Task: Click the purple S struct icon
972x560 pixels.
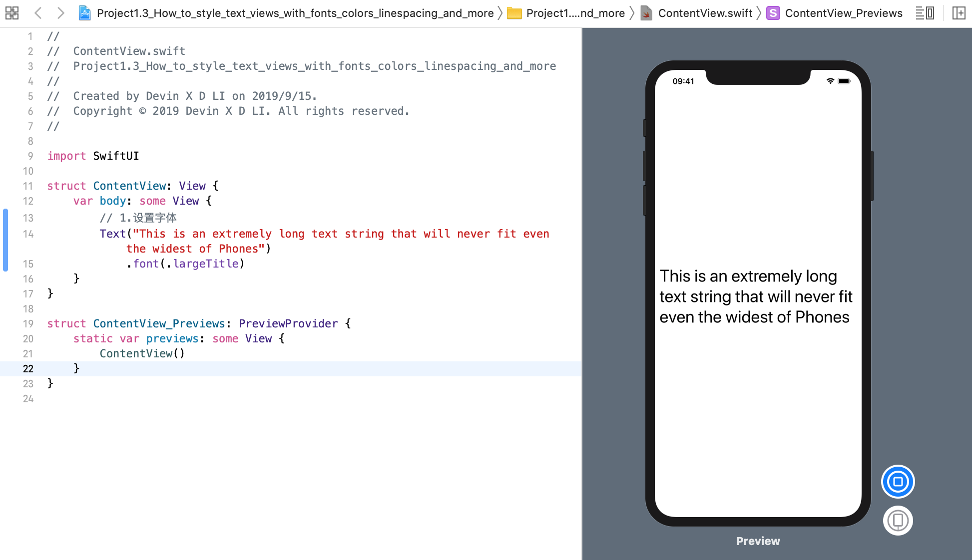Action: 773,13
